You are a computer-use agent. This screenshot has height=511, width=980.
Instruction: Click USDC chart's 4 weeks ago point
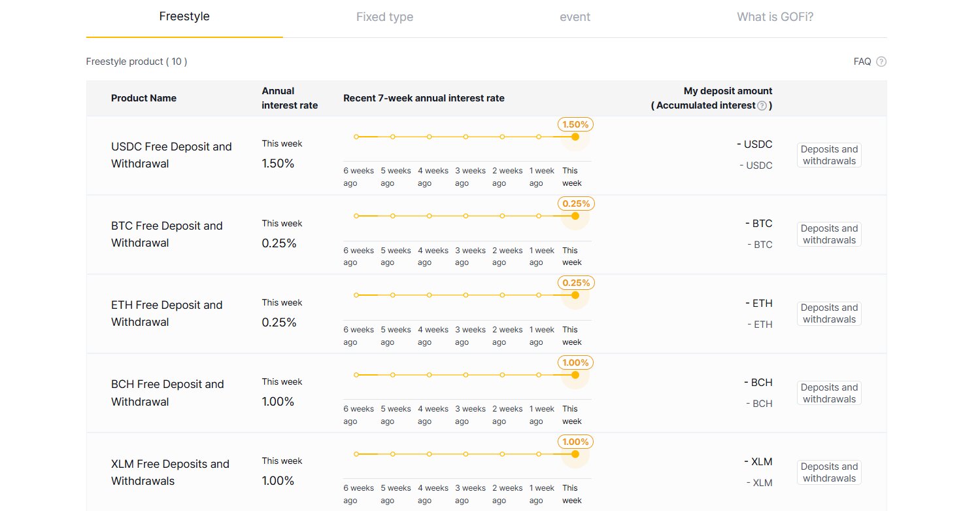(x=429, y=137)
